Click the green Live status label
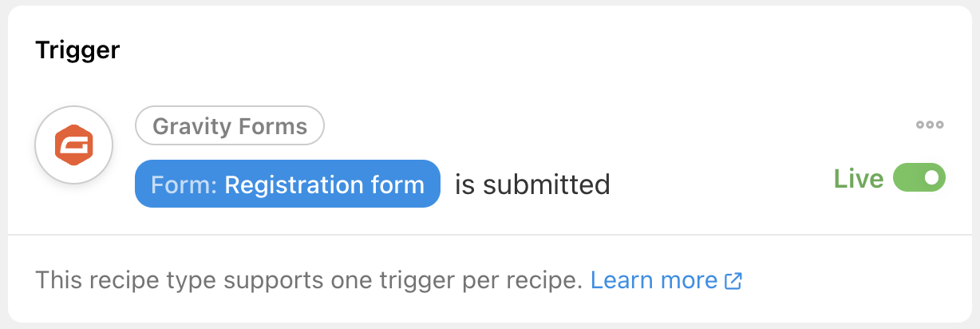The width and height of the screenshot is (980, 329). (858, 179)
